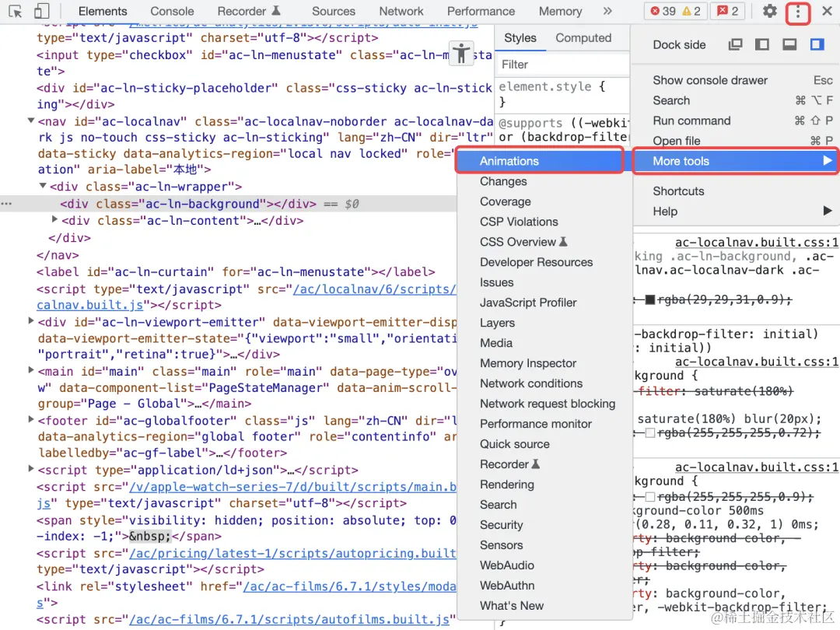Select Changes in More tools
Screen dimensions: 840x630
coord(544,181)
